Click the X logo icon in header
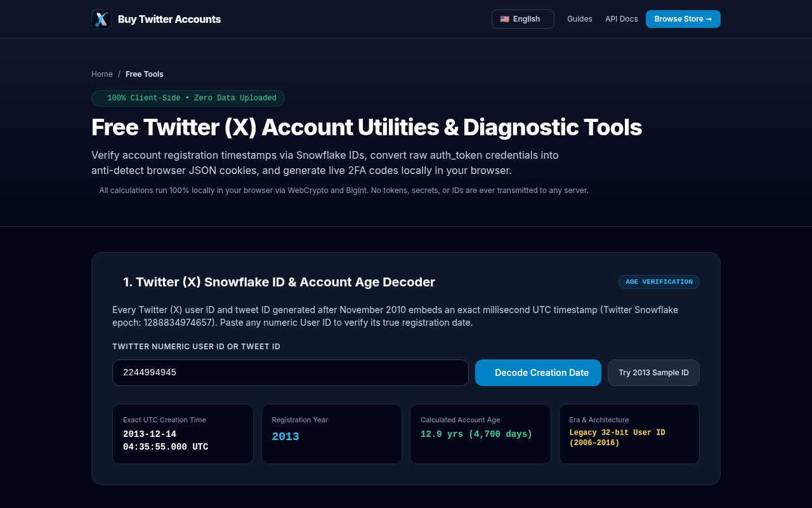Viewport: 812px width, 508px height. pyautogui.click(x=101, y=19)
